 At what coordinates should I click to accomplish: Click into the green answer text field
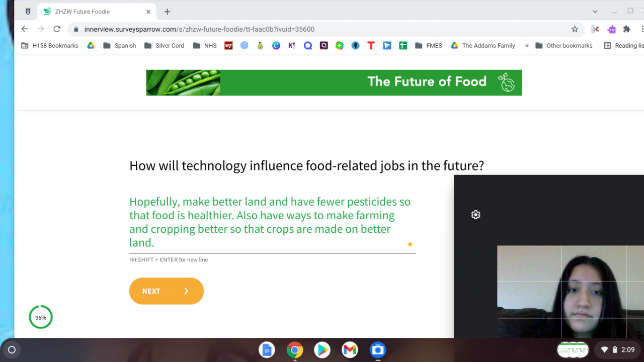click(x=270, y=222)
